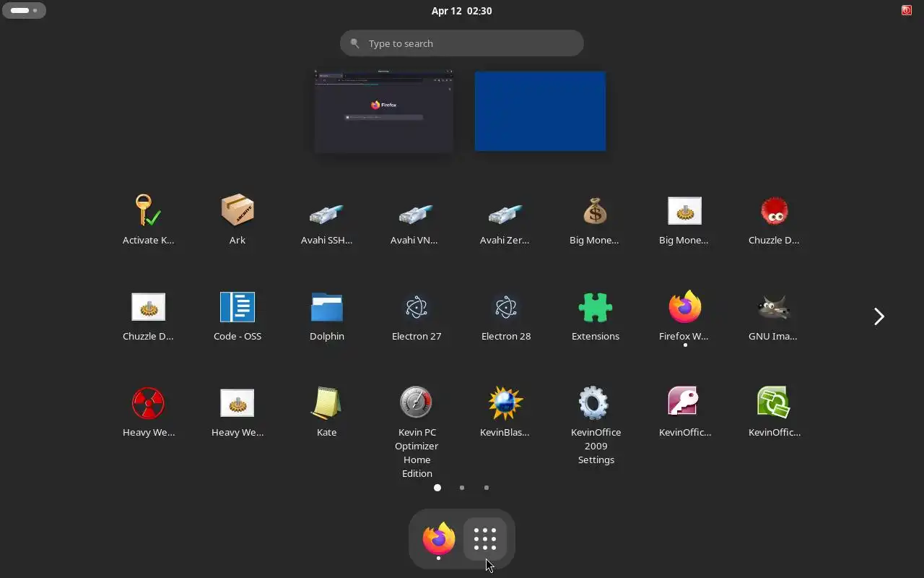Select the first app page indicator dot

(437, 488)
